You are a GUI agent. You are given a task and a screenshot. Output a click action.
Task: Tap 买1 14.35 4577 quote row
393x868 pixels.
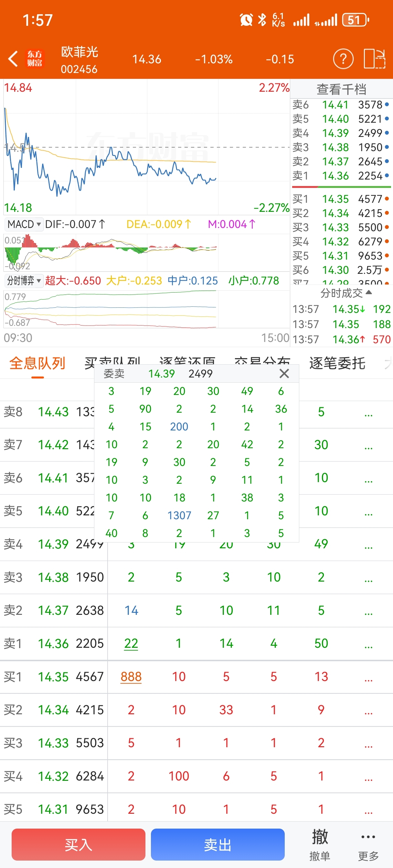[x=341, y=199]
